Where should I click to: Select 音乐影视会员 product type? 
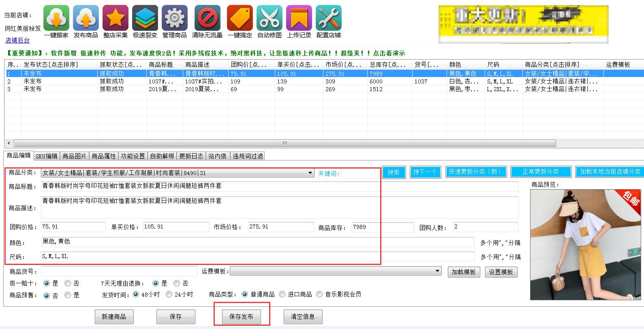[x=319, y=294]
